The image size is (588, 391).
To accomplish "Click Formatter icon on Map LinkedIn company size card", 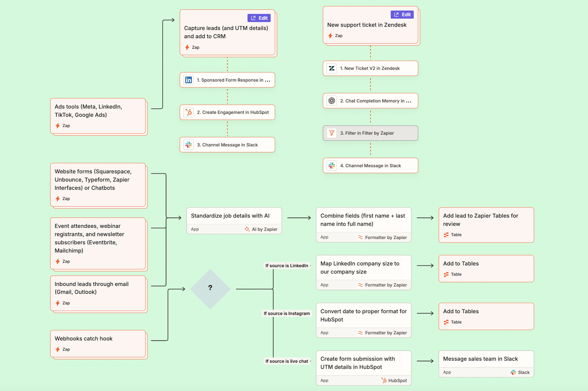I will click(360, 285).
